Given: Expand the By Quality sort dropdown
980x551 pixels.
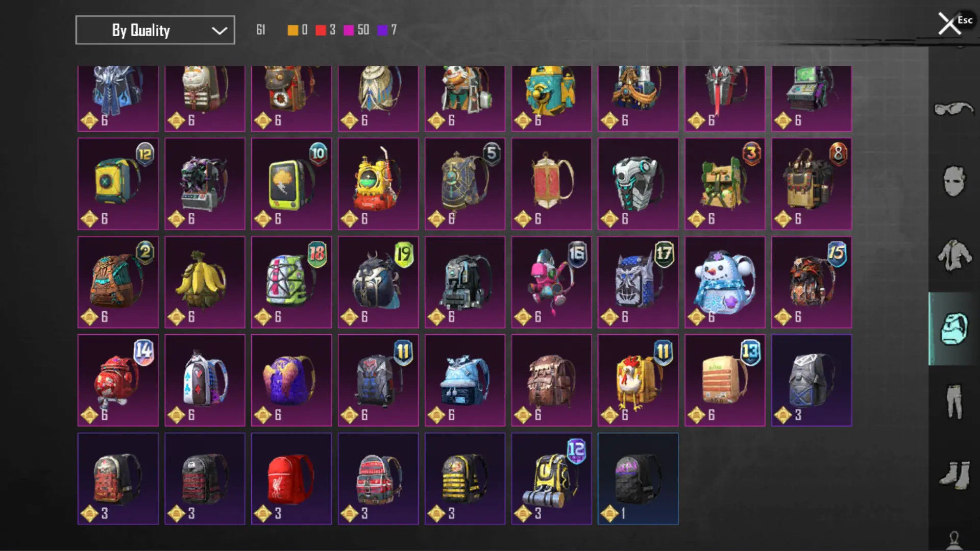Looking at the screenshot, I should click(x=155, y=30).
